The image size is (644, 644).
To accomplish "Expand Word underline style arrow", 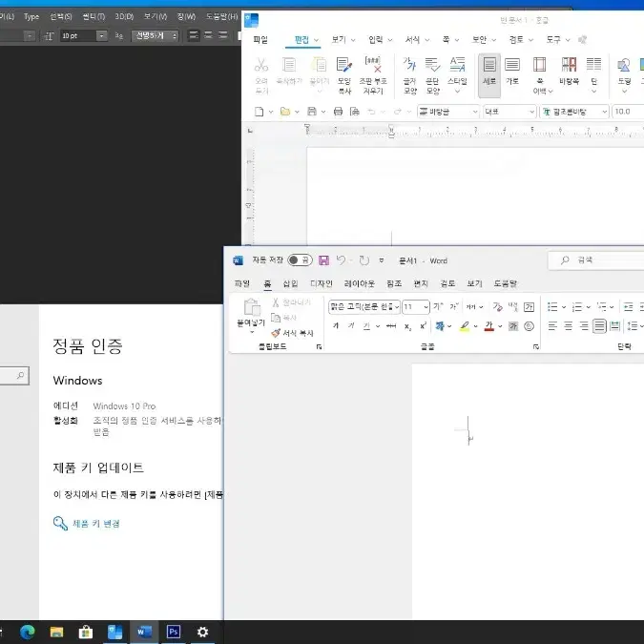I will [x=378, y=326].
